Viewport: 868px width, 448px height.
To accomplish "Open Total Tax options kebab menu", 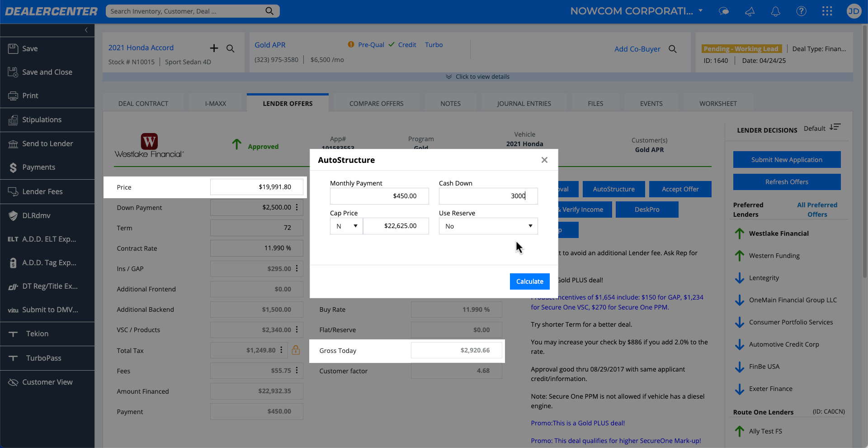I will [x=281, y=350].
